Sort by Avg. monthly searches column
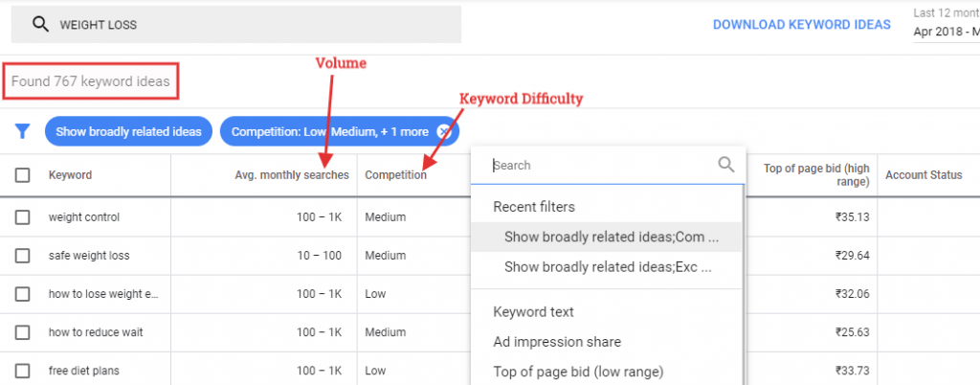 (x=292, y=175)
